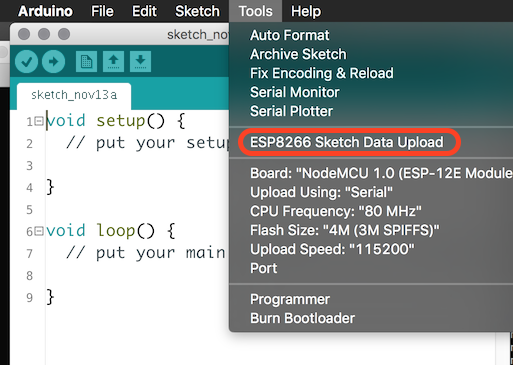The height and width of the screenshot is (365, 513).
Task: Click the '// put your setup' comment line
Action: click(x=147, y=143)
